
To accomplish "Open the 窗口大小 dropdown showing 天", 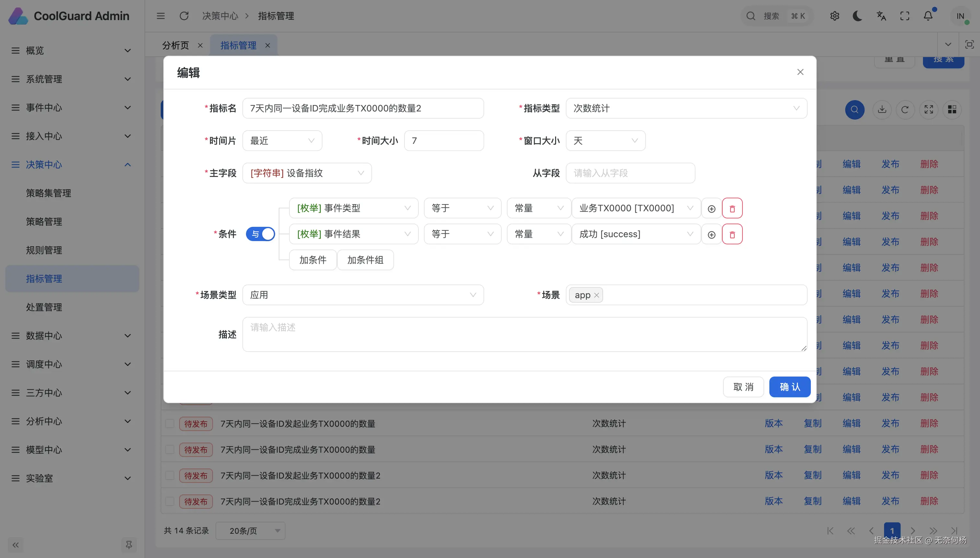I will pos(605,141).
